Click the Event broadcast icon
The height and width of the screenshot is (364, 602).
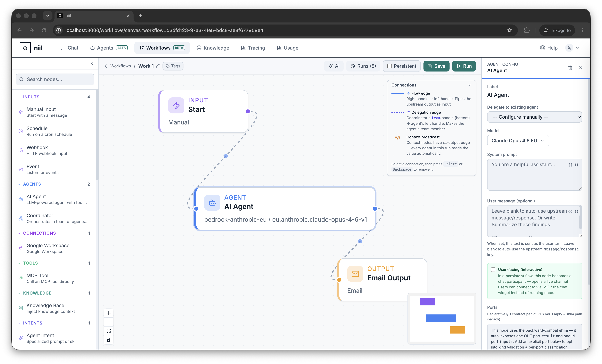[x=21, y=169]
